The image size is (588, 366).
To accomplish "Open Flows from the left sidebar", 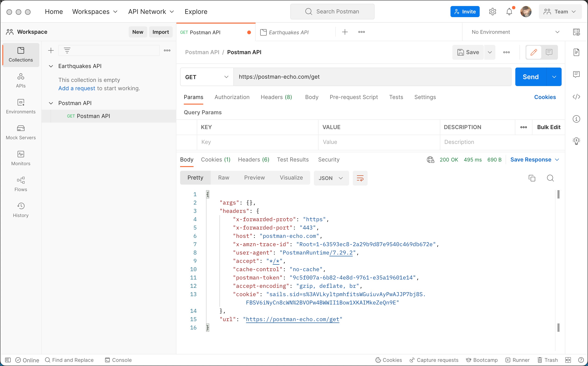I will point(21,184).
